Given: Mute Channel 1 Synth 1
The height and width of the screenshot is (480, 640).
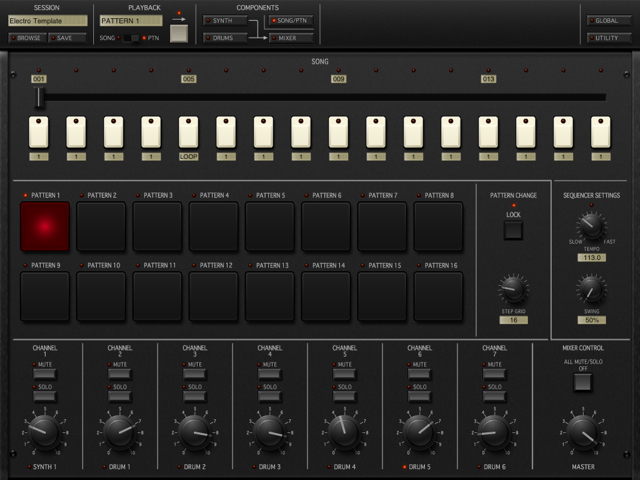Looking at the screenshot, I should pyautogui.click(x=45, y=374).
